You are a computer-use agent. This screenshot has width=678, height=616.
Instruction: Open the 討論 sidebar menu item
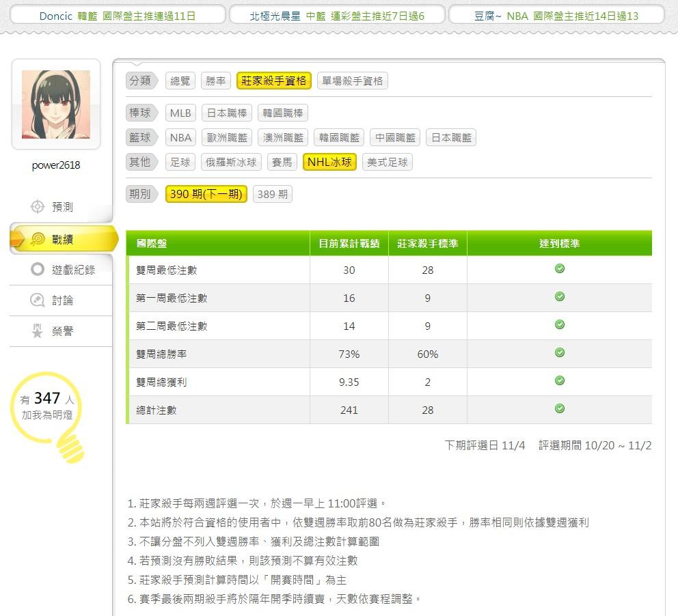pos(61,300)
